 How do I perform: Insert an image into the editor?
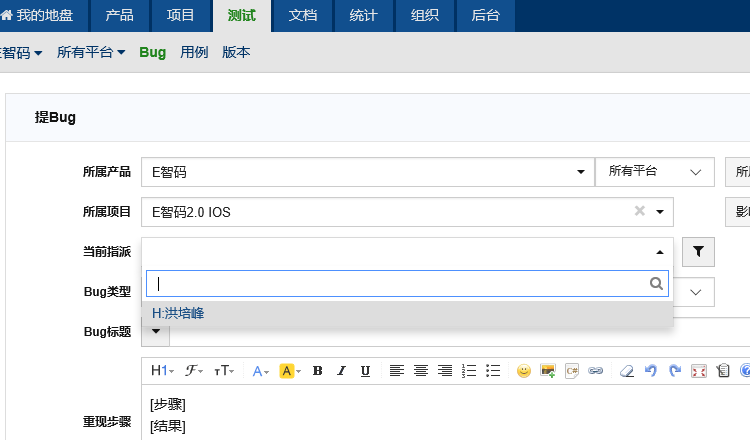coord(548,371)
